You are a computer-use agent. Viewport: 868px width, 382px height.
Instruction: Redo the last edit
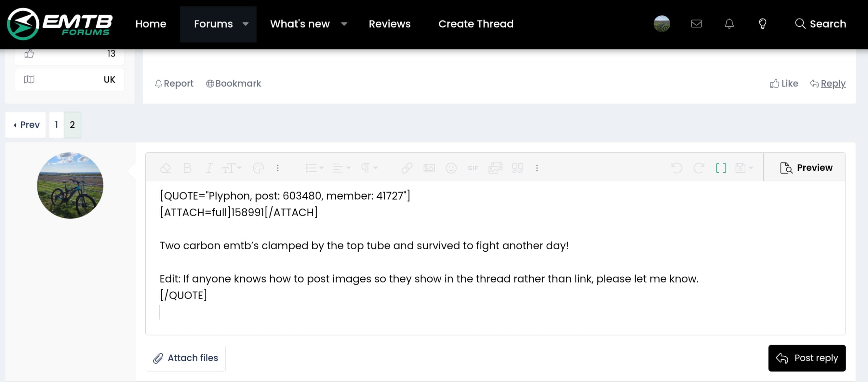click(x=699, y=168)
